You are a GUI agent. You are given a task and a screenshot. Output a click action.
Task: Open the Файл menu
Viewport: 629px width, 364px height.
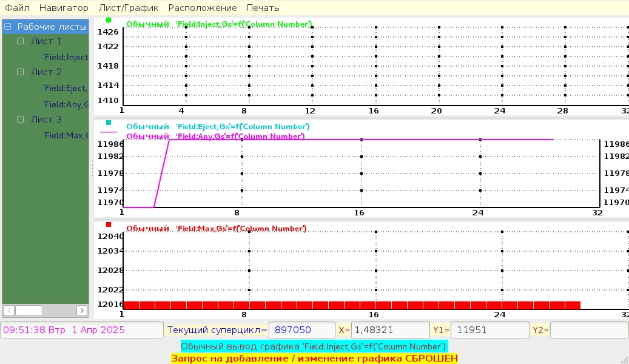18,8
